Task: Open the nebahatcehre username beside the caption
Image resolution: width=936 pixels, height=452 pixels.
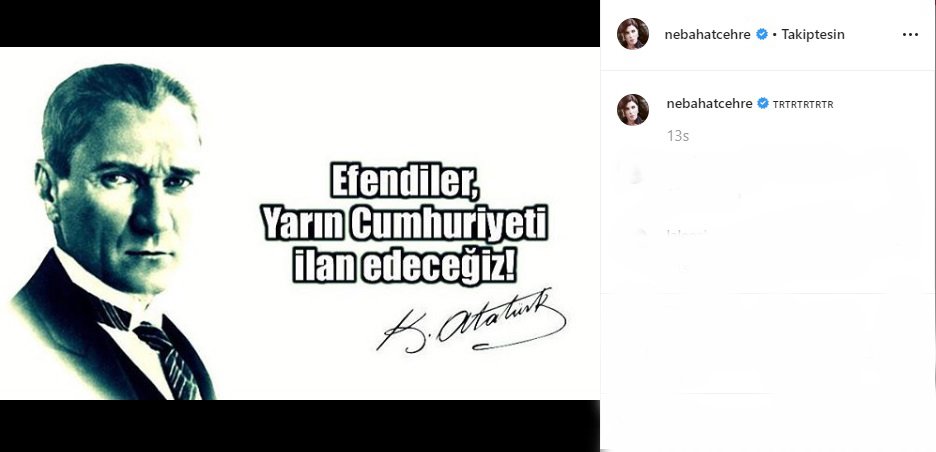Action: click(x=709, y=103)
